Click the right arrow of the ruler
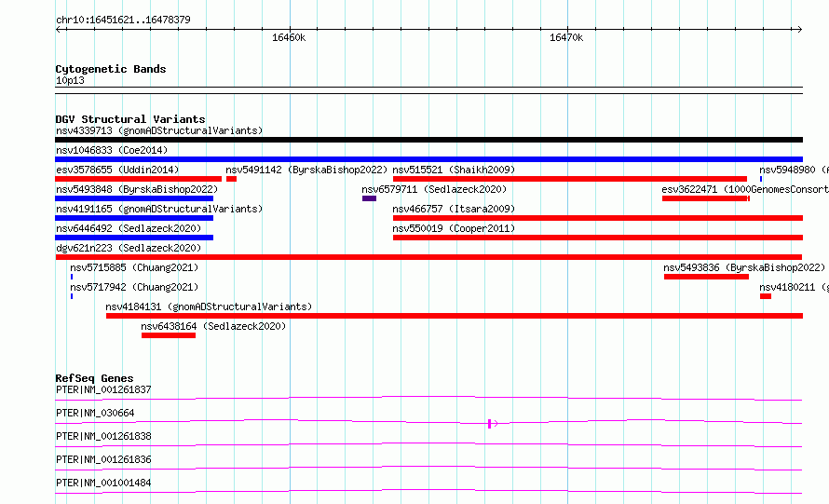 coord(799,29)
